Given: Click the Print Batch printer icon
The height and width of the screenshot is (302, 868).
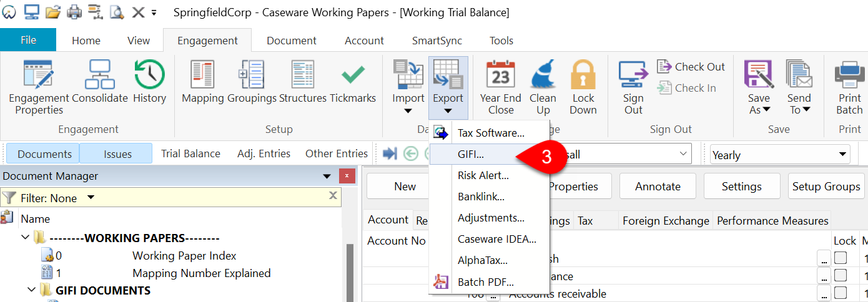Looking at the screenshot, I should click(849, 75).
